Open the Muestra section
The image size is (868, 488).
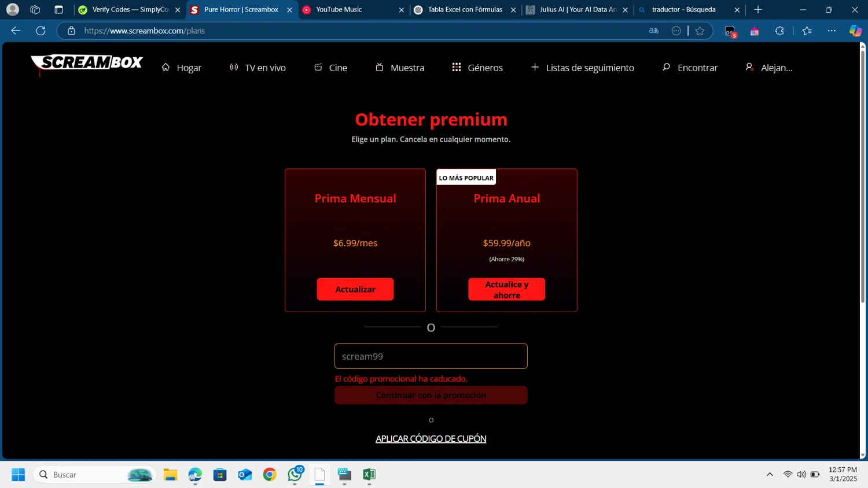pos(400,68)
